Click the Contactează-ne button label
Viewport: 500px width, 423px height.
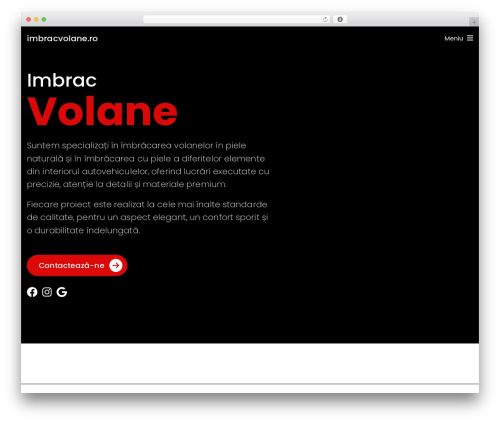click(71, 265)
